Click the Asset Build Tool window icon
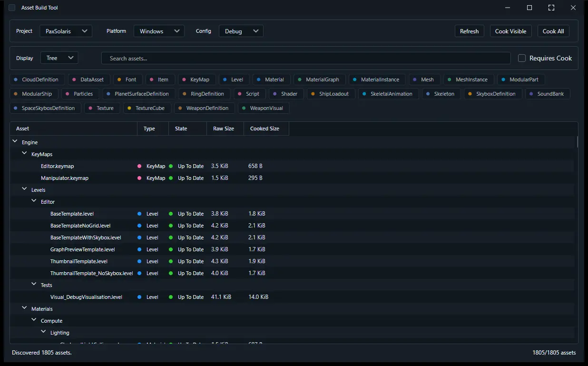The height and width of the screenshot is (366, 588). click(12, 8)
